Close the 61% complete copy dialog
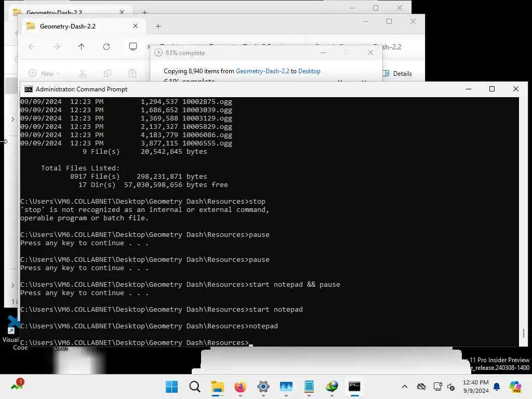Viewport: 532px width, 399px height. (x=370, y=52)
